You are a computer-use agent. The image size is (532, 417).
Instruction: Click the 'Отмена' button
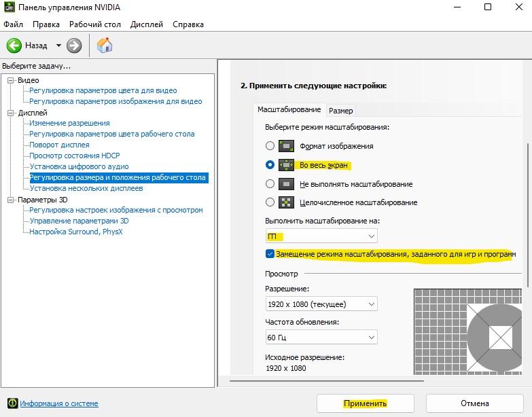[x=475, y=403]
